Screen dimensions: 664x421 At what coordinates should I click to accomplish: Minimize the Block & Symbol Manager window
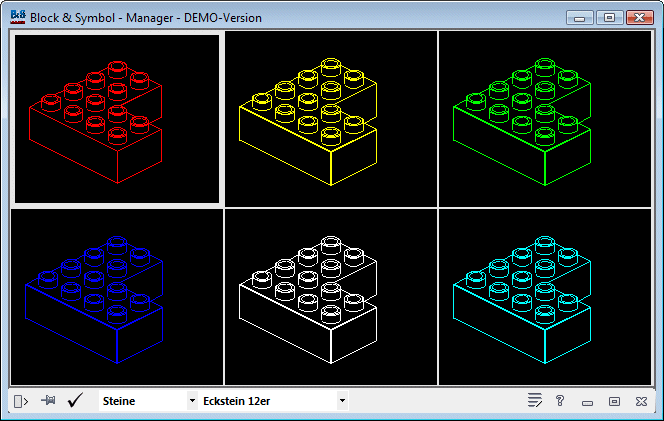[579, 18]
